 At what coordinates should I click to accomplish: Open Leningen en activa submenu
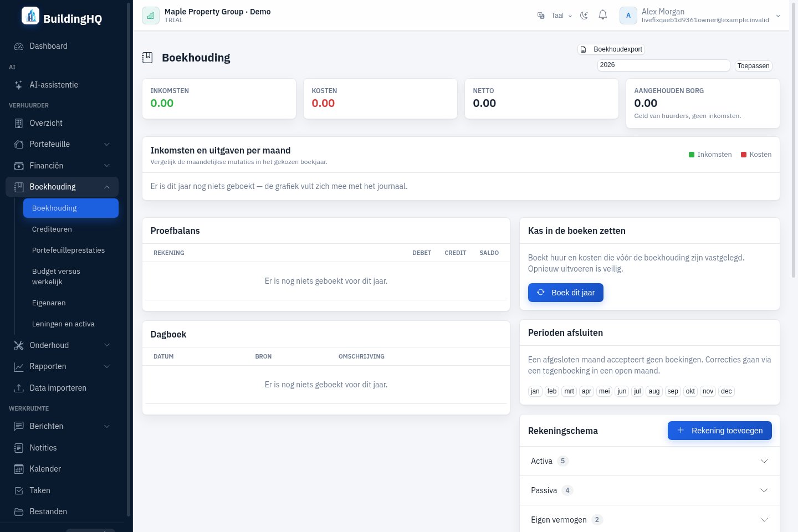[x=71, y=324]
